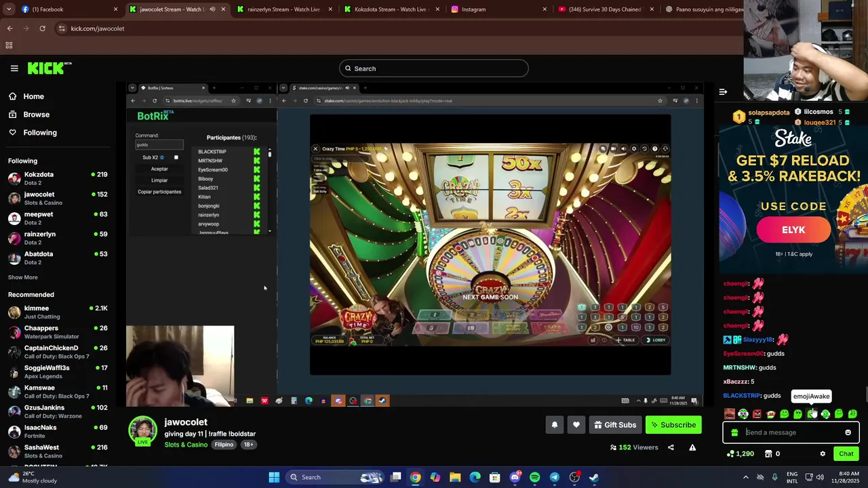Open Chrome from the taskbar

(x=415, y=477)
